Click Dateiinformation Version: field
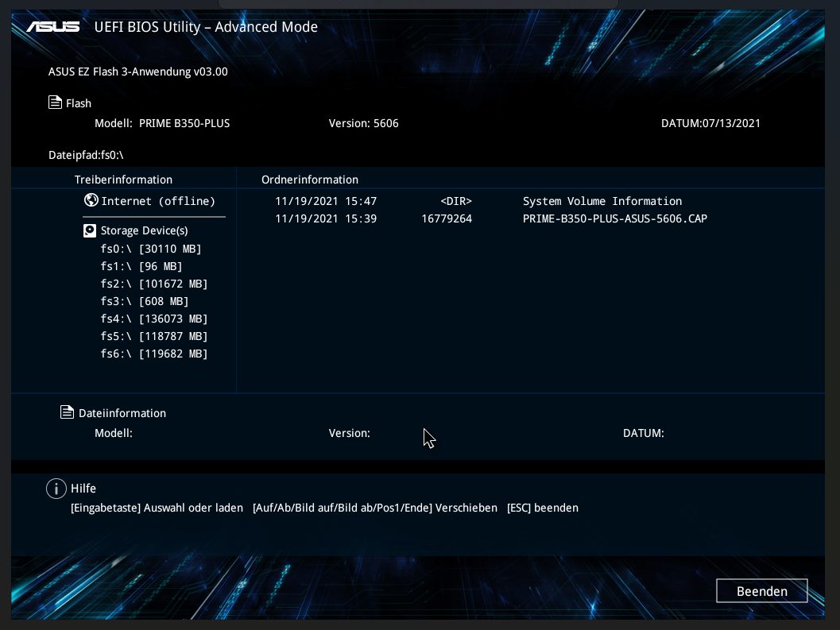Screen dimensions: 840x630 350,433
